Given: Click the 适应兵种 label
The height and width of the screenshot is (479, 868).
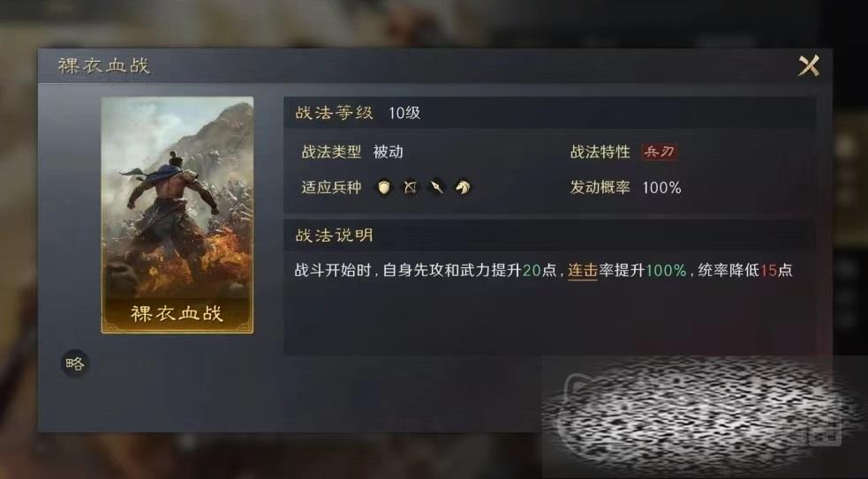Looking at the screenshot, I should [331, 188].
